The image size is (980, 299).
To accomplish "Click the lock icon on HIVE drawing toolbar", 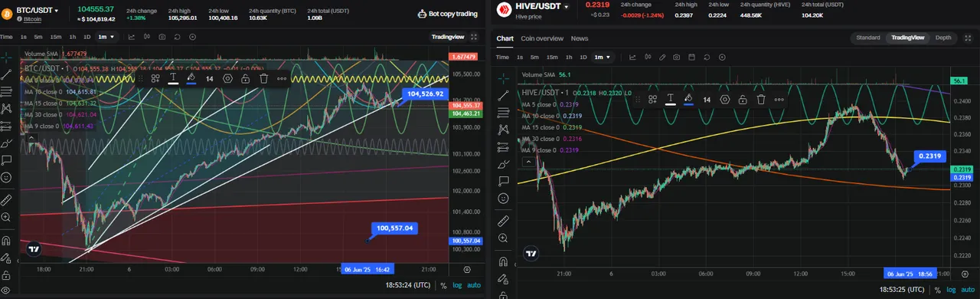I will (x=743, y=99).
